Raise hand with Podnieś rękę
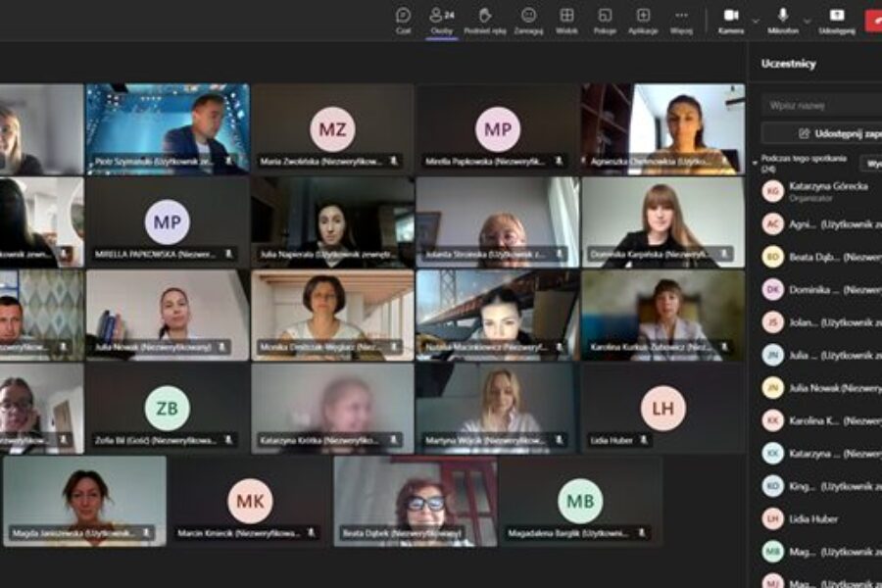The width and height of the screenshot is (882, 588). coord(485,21)
